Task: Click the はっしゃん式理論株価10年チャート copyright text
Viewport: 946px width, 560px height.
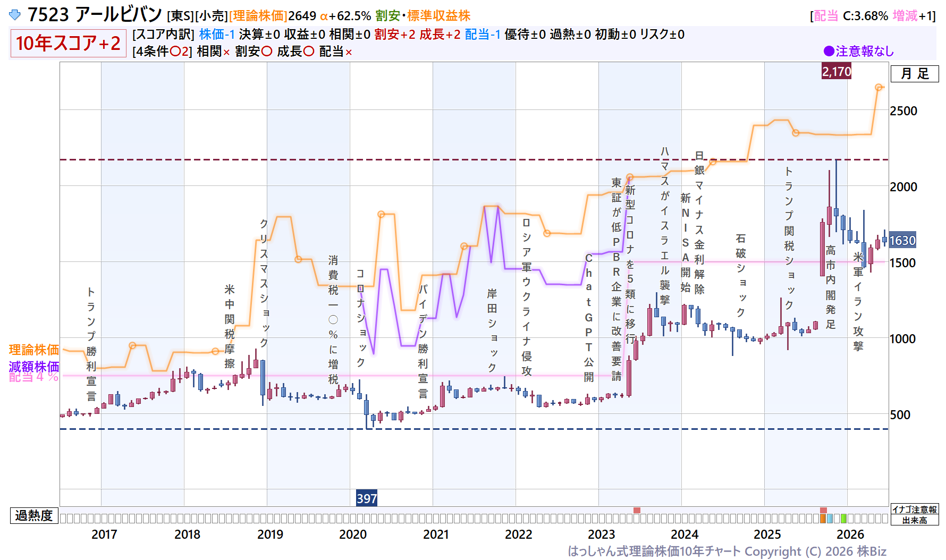Action: coord(727,551)
